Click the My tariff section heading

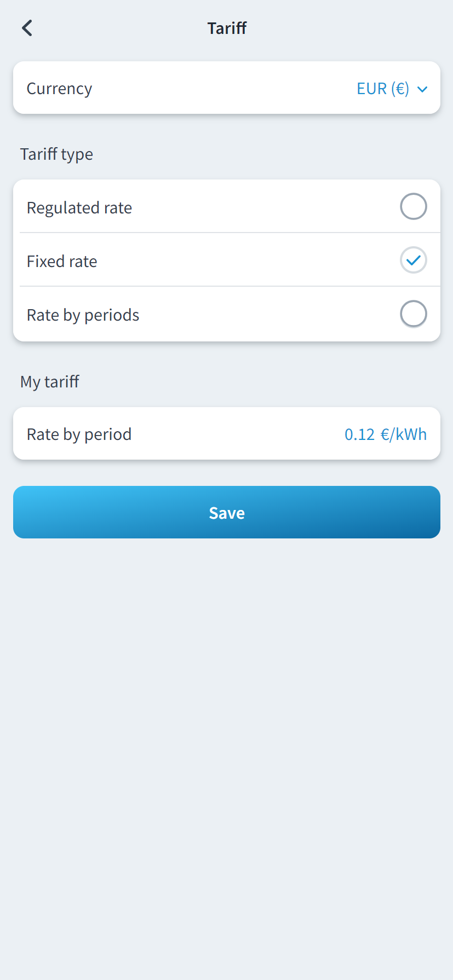click(x=50, y=381)
